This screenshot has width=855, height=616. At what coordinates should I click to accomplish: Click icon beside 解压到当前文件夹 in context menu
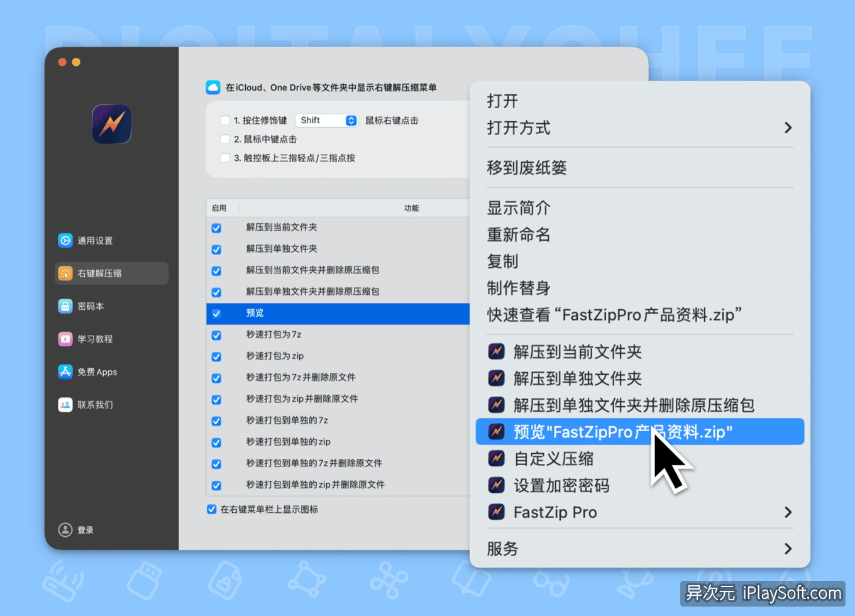[x=497, y=351]
